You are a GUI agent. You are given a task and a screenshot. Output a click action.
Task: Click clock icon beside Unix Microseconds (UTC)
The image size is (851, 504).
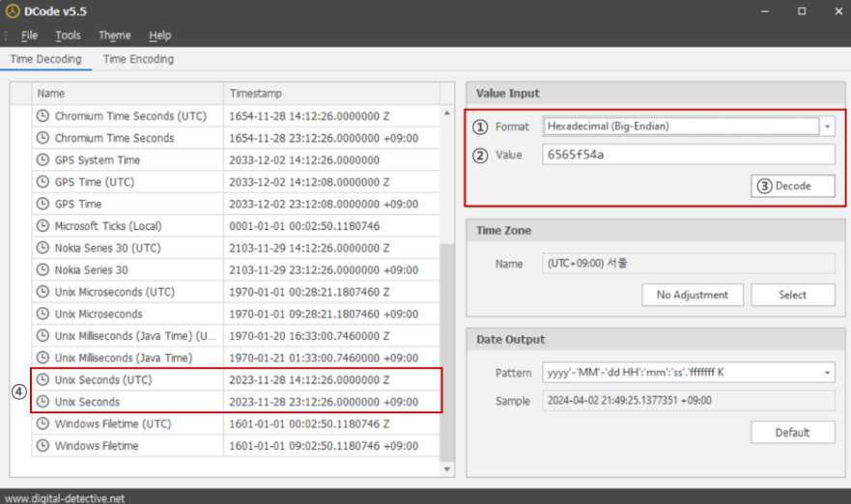(x=43, y=292)
